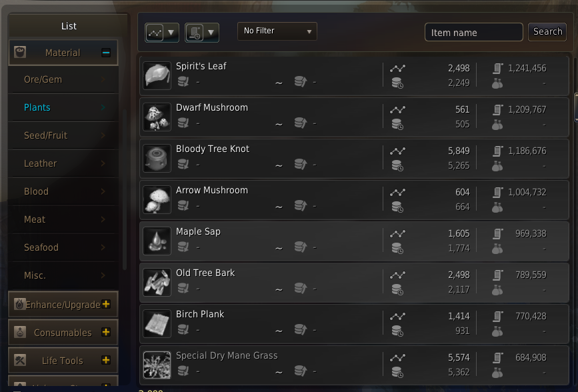
Task: Click the Search button
Action: tap(547, 32)
